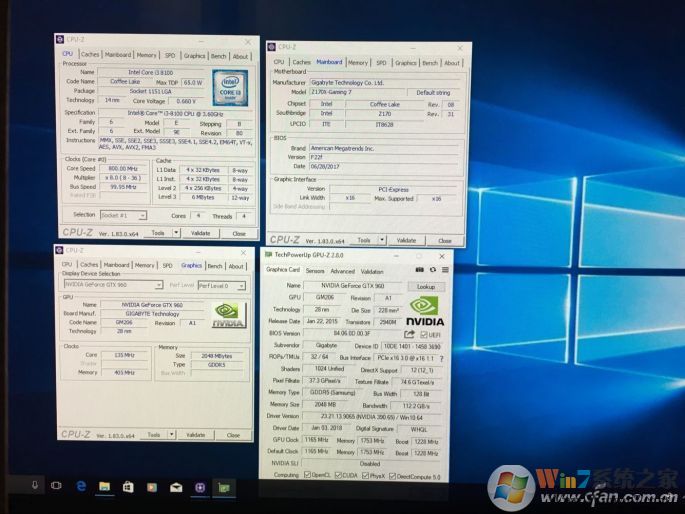
Task: Click BIOS date value 06/28/2017
Action: [384, 166]
